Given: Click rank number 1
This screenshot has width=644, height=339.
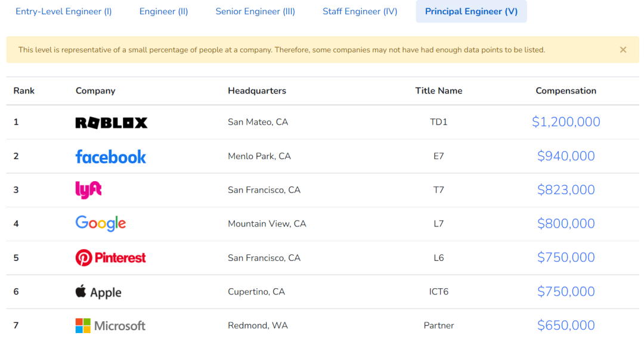Looking at the screenshot, I should tap(16, 122).
